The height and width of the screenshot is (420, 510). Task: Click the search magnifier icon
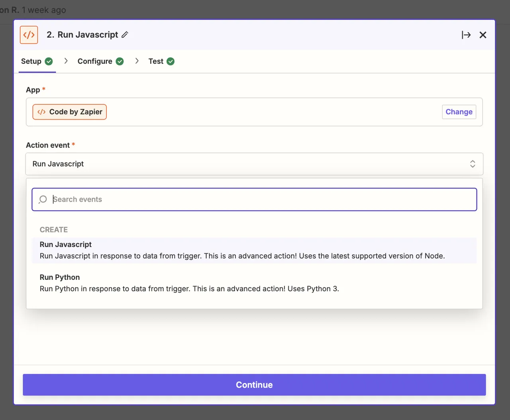click(x=43, y=199)
